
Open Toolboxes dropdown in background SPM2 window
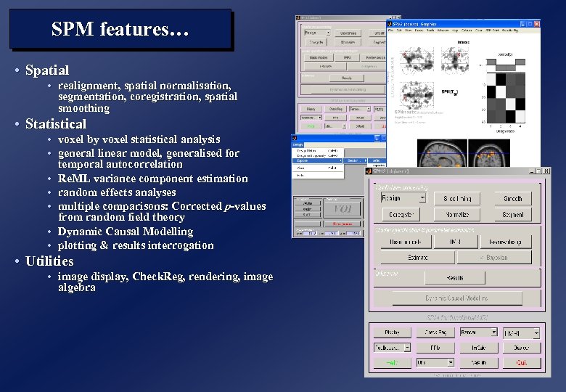(x=311, y=118)
